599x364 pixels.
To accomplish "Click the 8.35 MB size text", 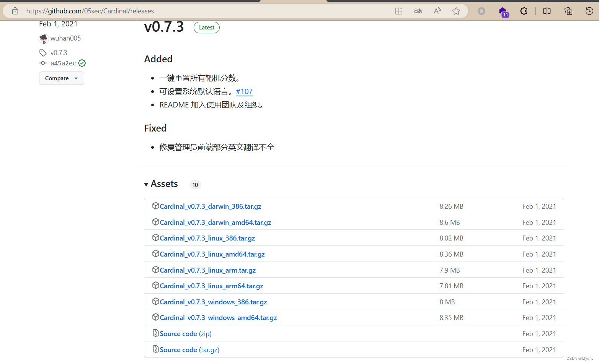I will [451, 318].
